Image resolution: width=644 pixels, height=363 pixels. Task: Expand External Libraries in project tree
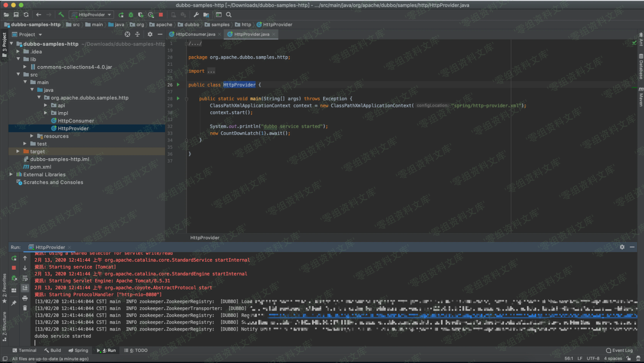11,174
